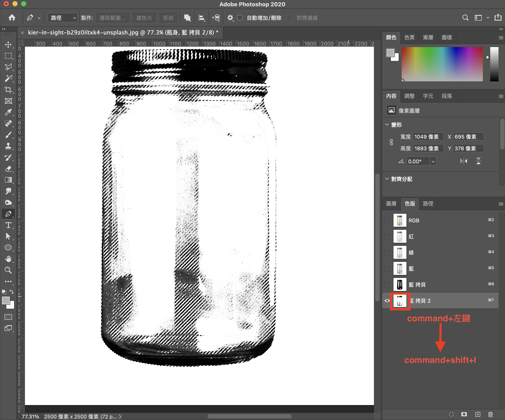Select the Ellipse shape tool

[x=8, y=248]
